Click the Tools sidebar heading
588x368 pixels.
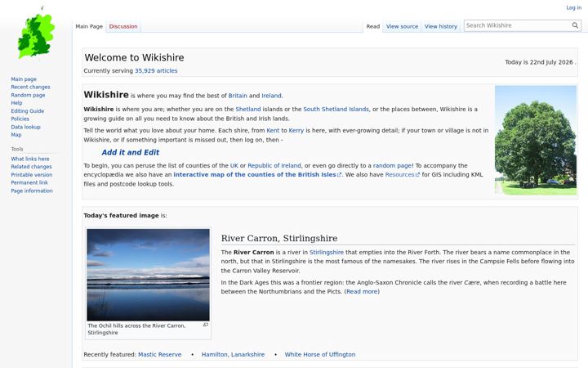(x=17, y=149)
